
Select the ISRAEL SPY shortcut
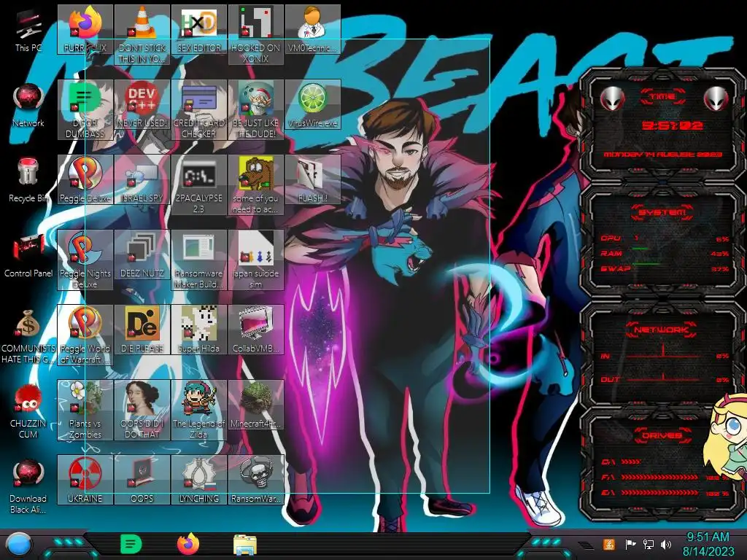[x=142, y=179]
